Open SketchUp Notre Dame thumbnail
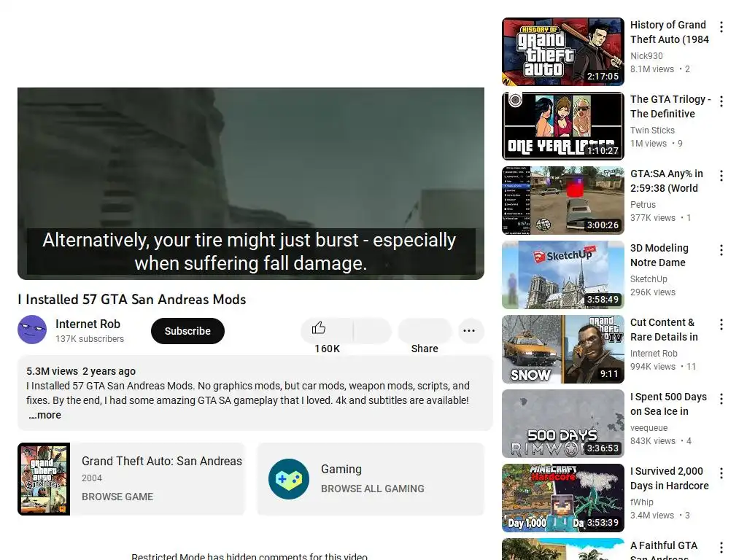The height and width of the screenshot is (560, 747). [x=563, y=275]
